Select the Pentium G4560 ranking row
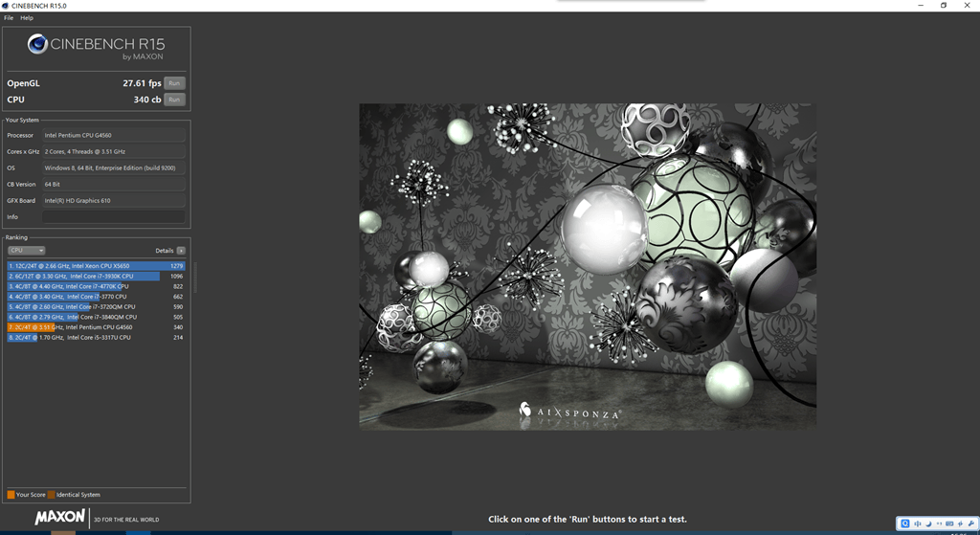The width and height of the screenshot is (980, 535). coord(97,327)
